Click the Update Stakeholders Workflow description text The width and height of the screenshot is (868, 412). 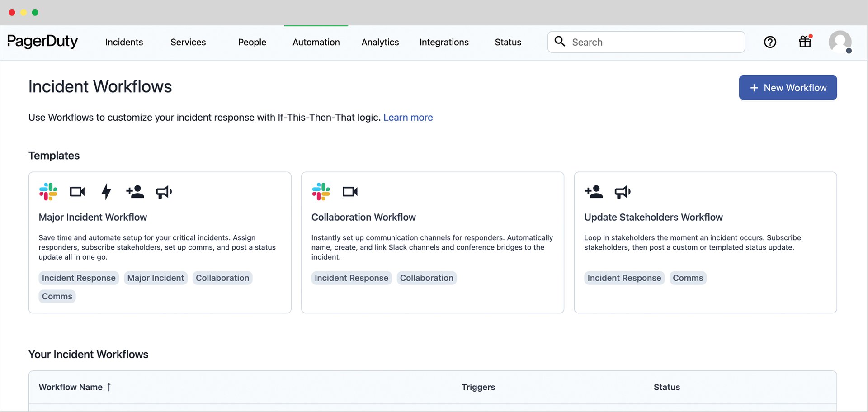point(692,242)
